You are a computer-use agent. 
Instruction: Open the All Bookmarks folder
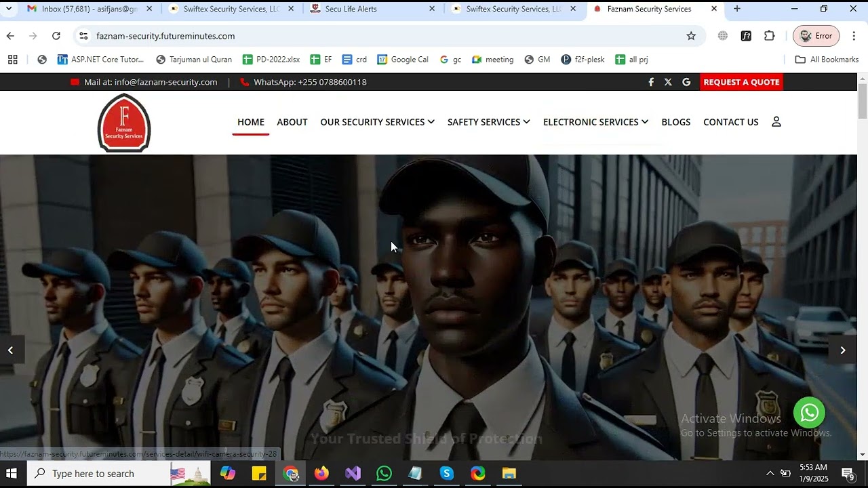click(x=827, y=60)
